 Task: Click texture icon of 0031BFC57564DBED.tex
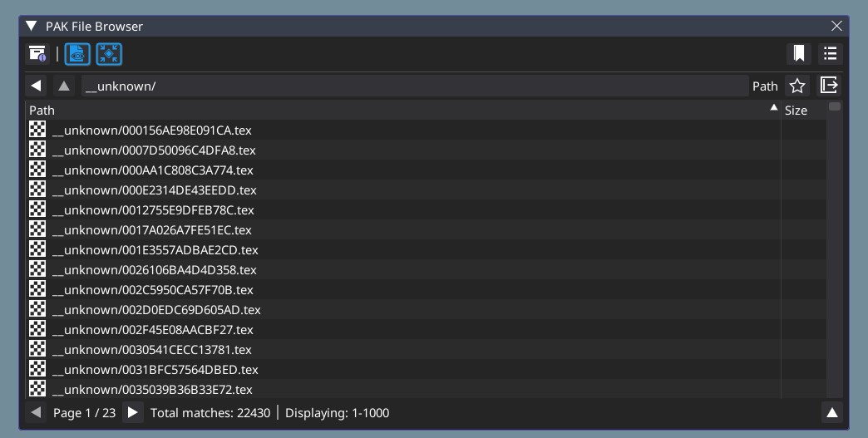(x=37, y=368)
